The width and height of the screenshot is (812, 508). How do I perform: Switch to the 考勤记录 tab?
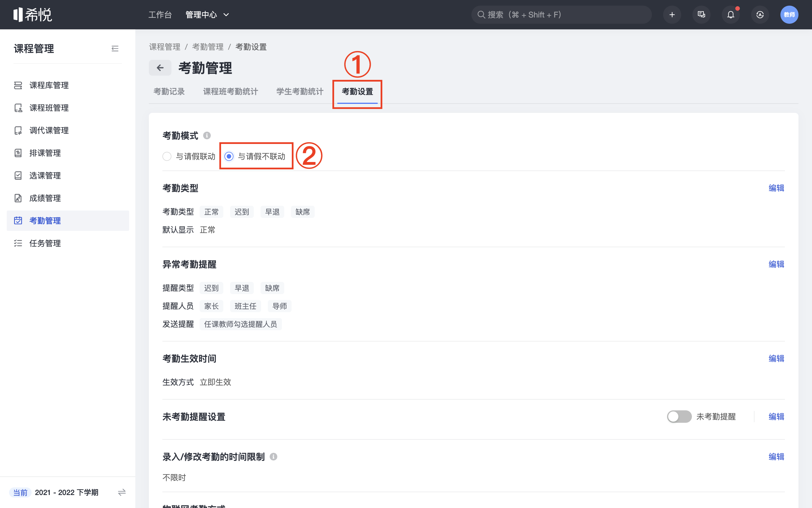coord(169,91)
